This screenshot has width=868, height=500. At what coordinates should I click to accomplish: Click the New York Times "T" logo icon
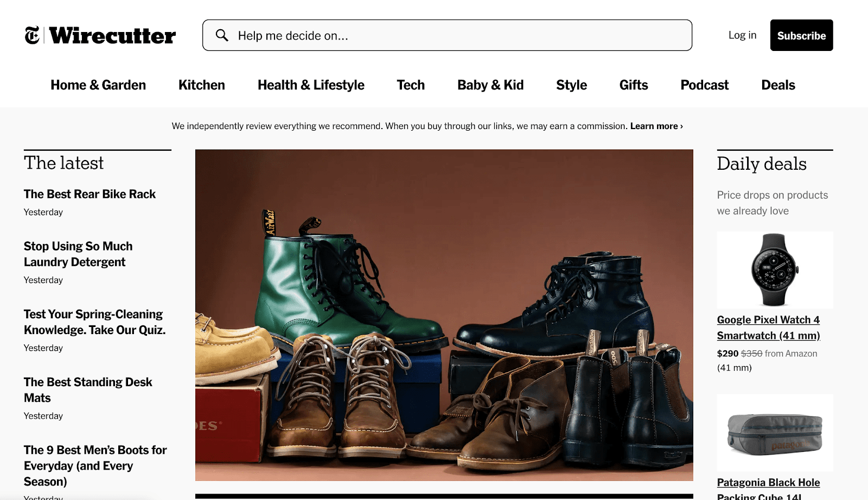[33, 35]
